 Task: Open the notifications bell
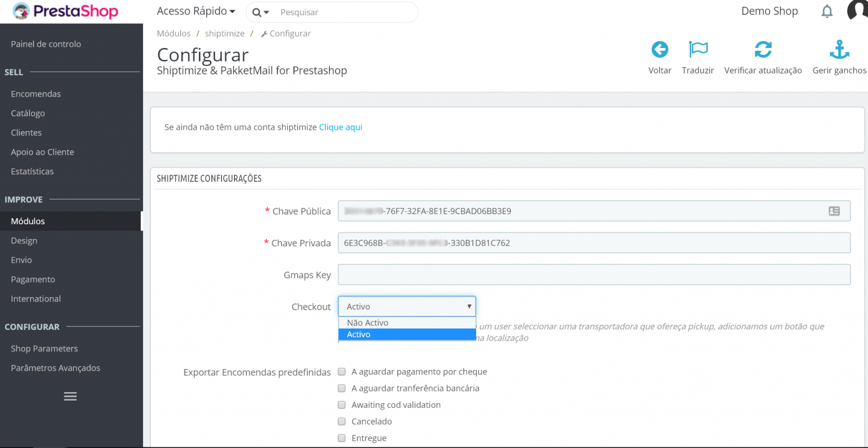827,11
